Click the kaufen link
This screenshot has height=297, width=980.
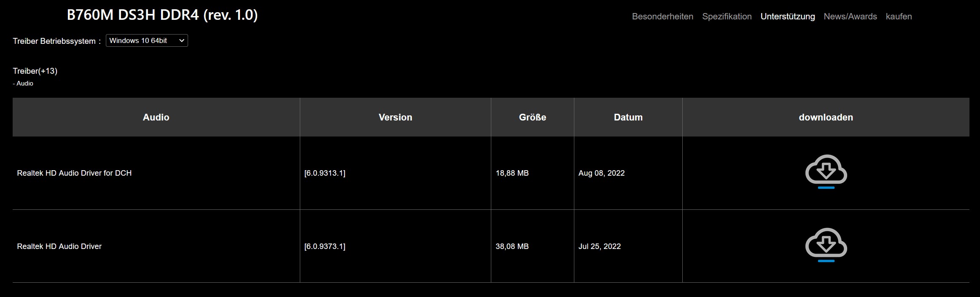(x=899, y=16)
